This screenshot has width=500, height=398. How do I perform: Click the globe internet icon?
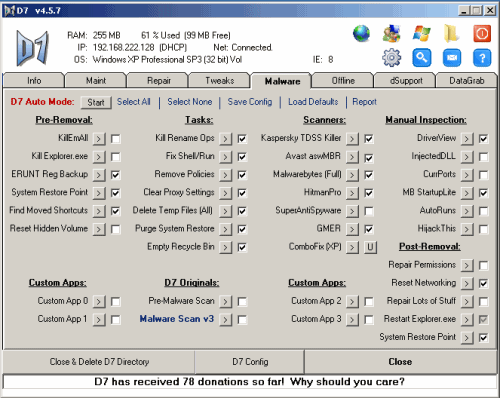tap(361, 34)
